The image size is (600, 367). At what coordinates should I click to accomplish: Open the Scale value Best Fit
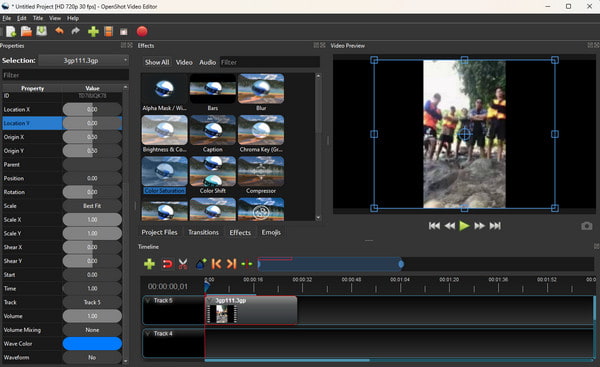[x=92, y=206]
